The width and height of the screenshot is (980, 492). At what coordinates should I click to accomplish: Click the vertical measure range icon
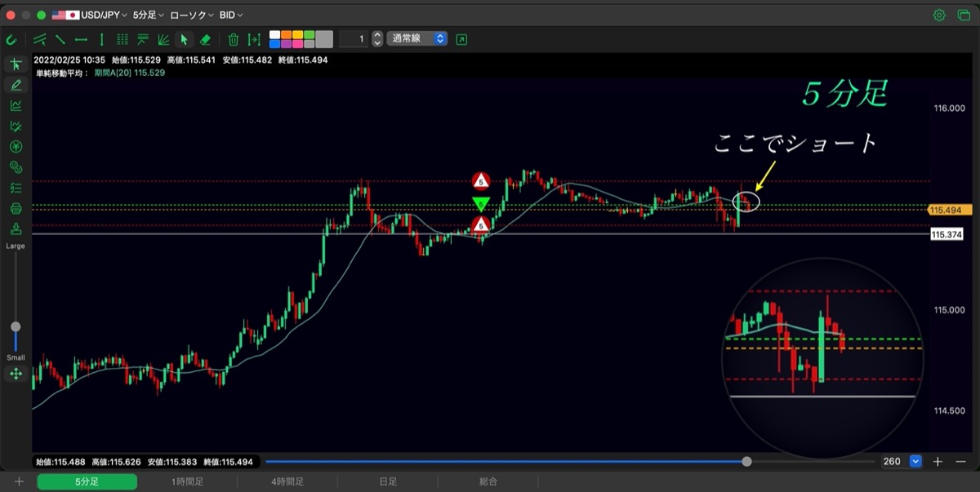pos(254,39)
